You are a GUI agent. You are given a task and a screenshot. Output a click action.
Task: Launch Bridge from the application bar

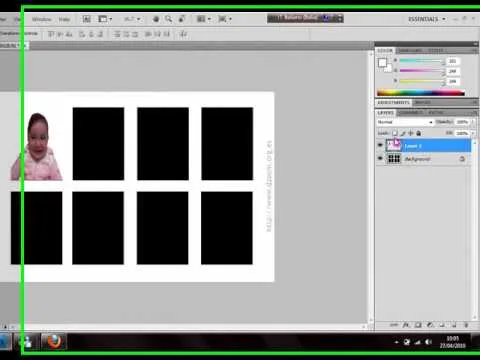87,19
